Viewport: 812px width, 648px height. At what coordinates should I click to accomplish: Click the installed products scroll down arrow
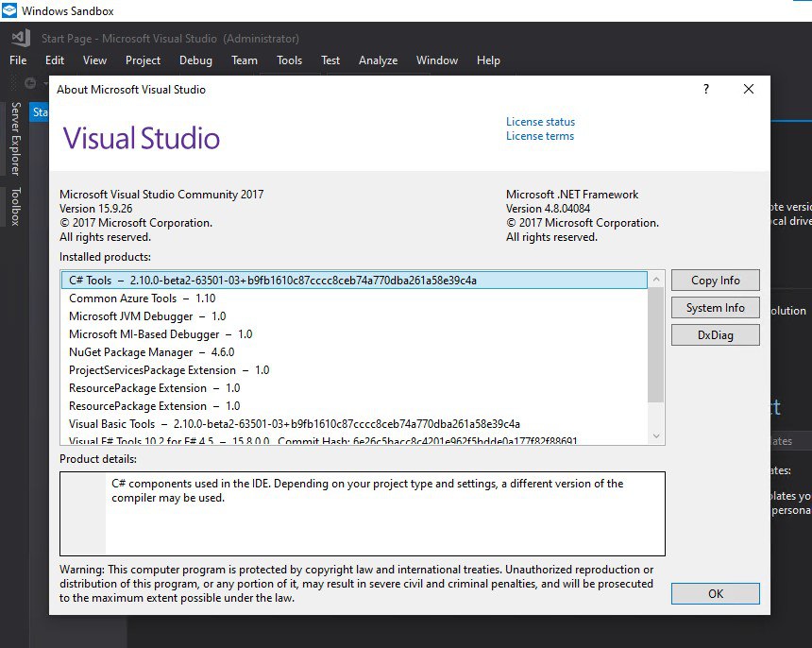click(x=656, y=436)
